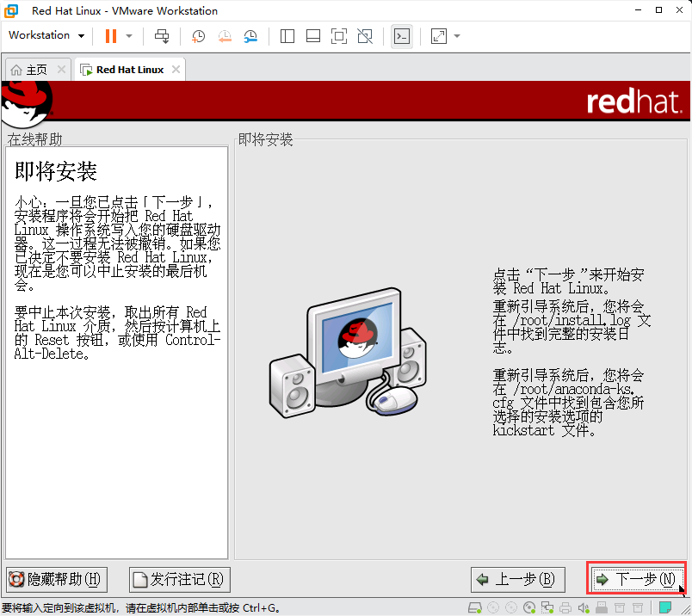Click the 即将安装 heading in help panel
This screenshot has width=692, height=616.
[x=56, y=170]
